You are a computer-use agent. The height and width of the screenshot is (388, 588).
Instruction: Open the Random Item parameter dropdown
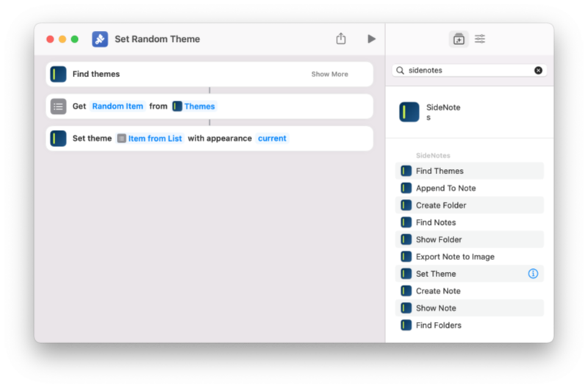pyautogui.click(x=118, y=107)
